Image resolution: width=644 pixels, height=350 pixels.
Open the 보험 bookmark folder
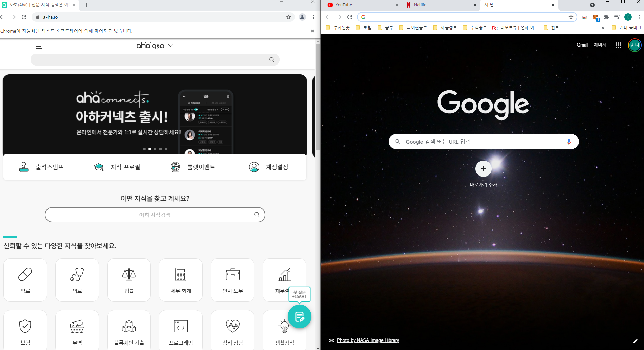363,28
